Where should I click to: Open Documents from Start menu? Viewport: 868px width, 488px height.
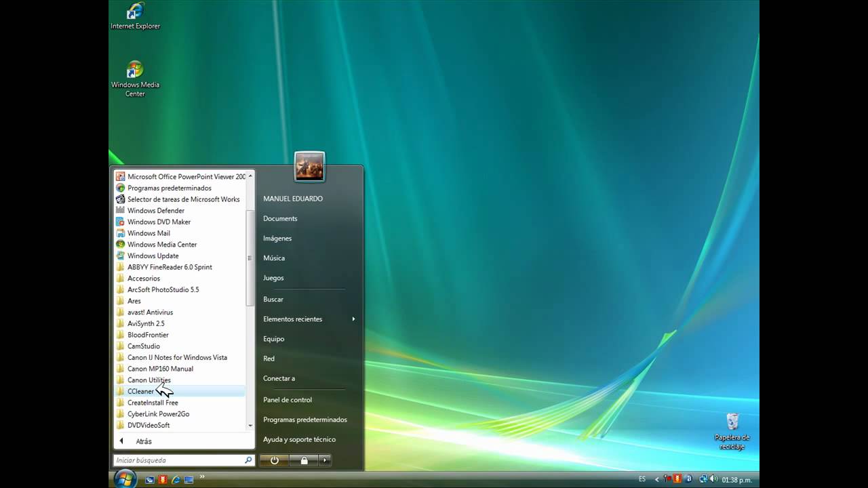coord(280,218)
